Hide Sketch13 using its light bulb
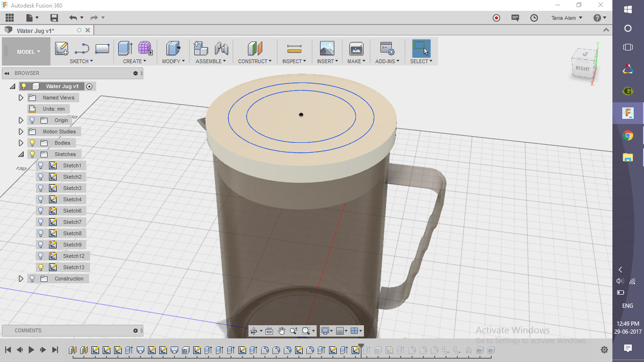The width and height of the screenshot is (644, 362). [x=41, y=267]
